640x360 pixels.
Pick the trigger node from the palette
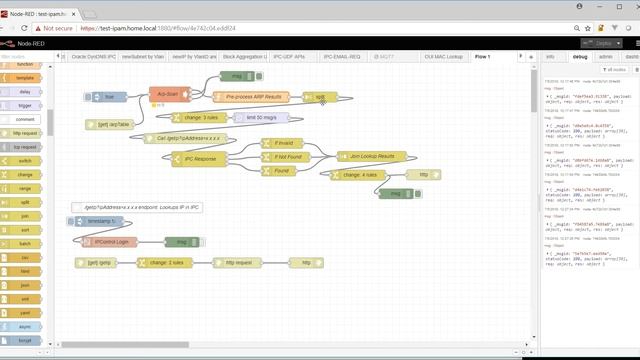(x=21, y=106)
